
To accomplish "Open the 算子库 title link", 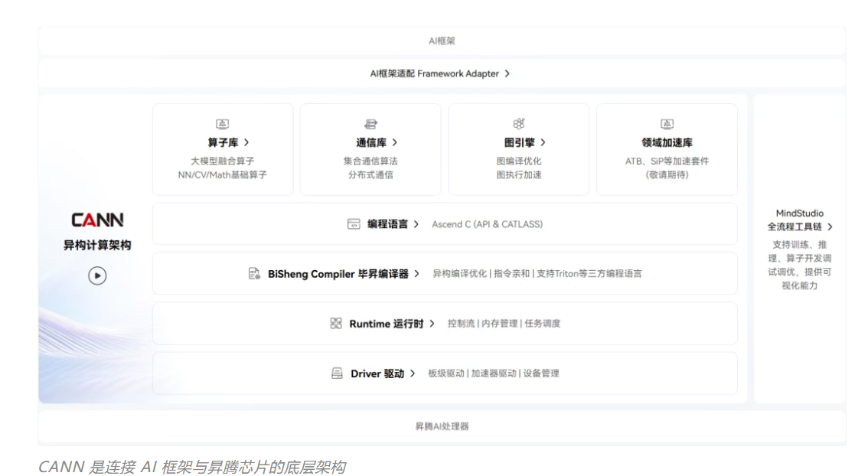I will (223, 143).
